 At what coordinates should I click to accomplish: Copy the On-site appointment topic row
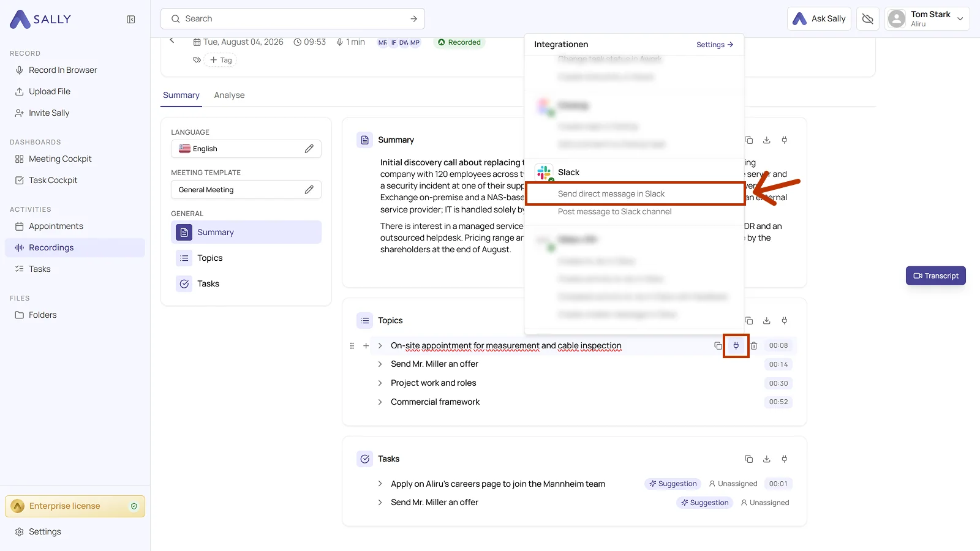coord(718,346)
